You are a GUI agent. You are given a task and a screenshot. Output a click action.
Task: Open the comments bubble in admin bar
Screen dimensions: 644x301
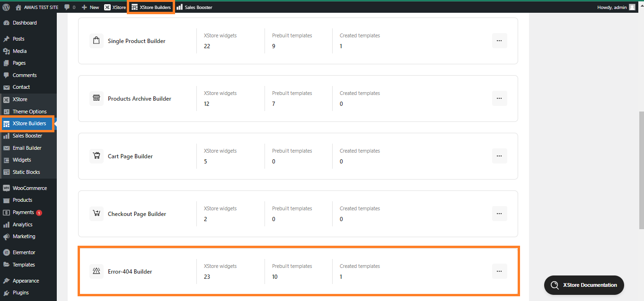click(70, 7)
